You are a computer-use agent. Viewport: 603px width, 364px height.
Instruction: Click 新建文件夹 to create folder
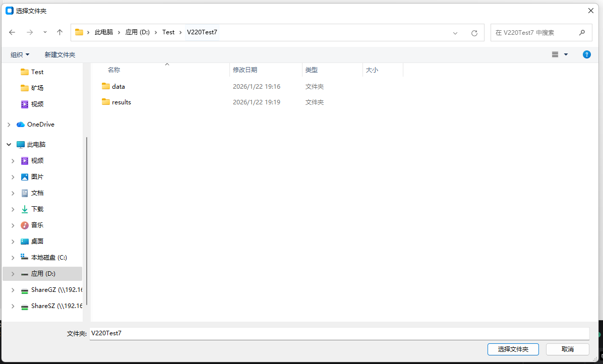point(59,54)
